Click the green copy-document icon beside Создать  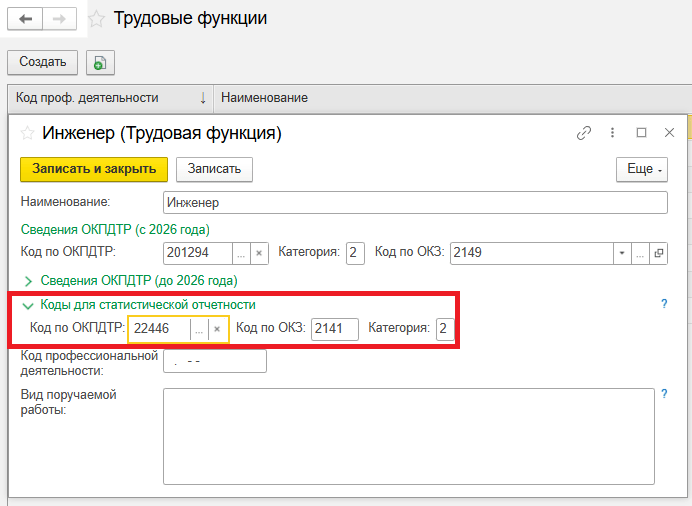click(99, 63)
